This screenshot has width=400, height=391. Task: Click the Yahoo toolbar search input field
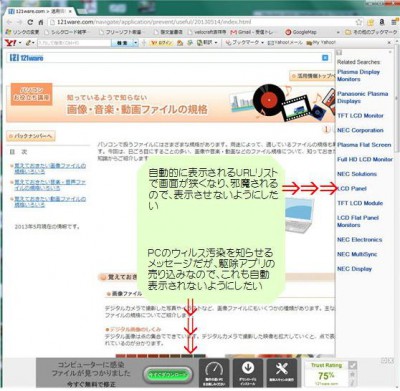tap(74, 43)
